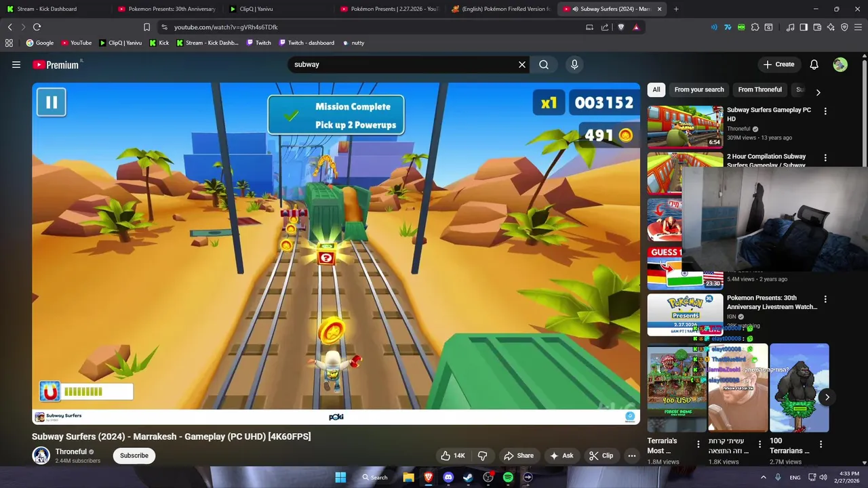Open the browser main menu
The width and height of the screenshot is (868, 488).
(x=859, y=27)
